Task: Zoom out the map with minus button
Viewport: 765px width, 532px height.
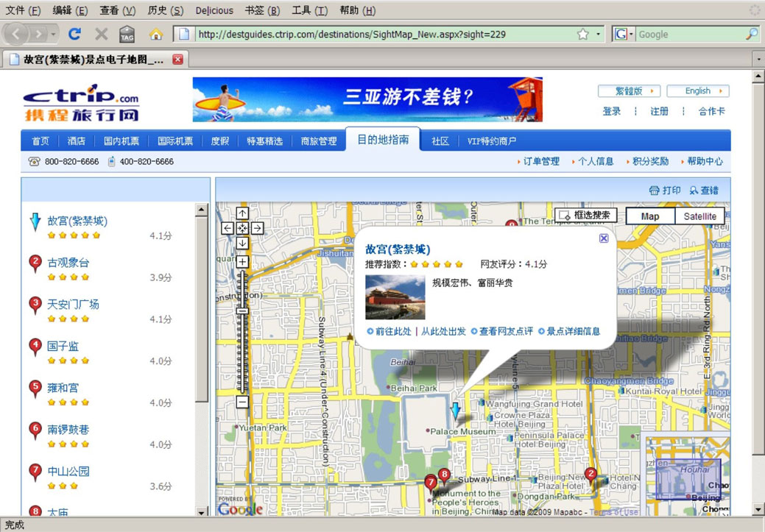Action: [x=242, y=402]
